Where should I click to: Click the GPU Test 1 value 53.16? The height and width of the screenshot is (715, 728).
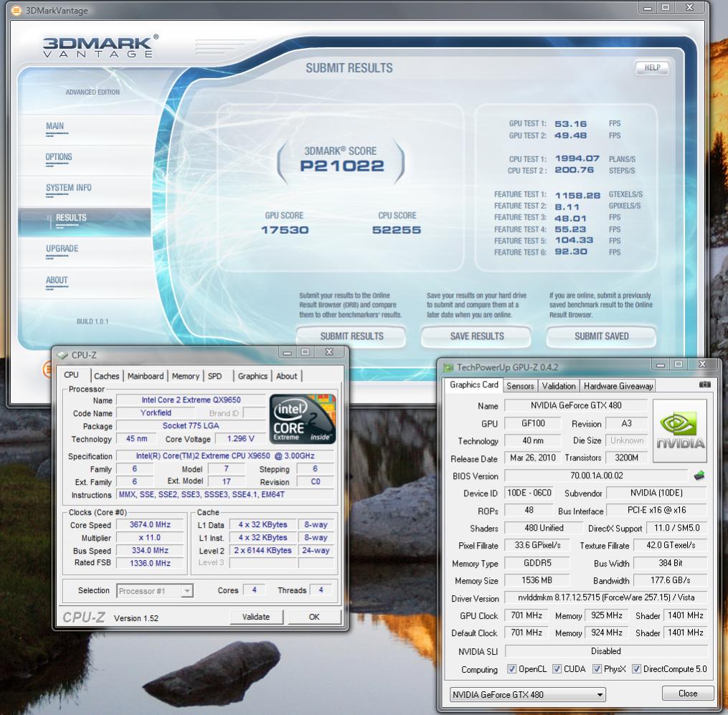point(571,124)
